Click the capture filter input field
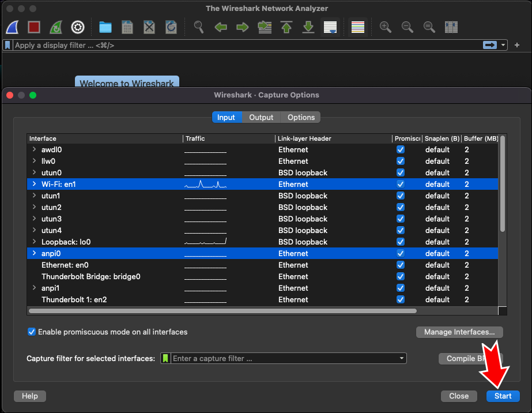 point(282,358)
